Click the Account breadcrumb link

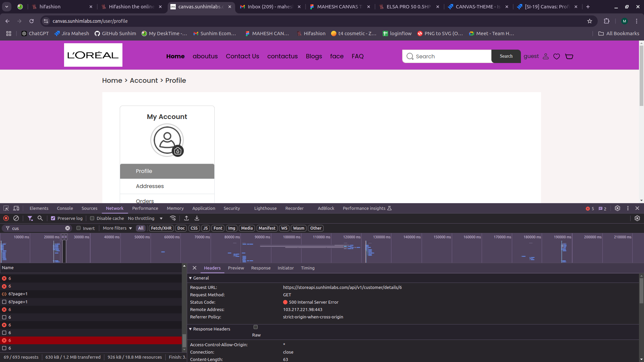click(x=144, y=80)
